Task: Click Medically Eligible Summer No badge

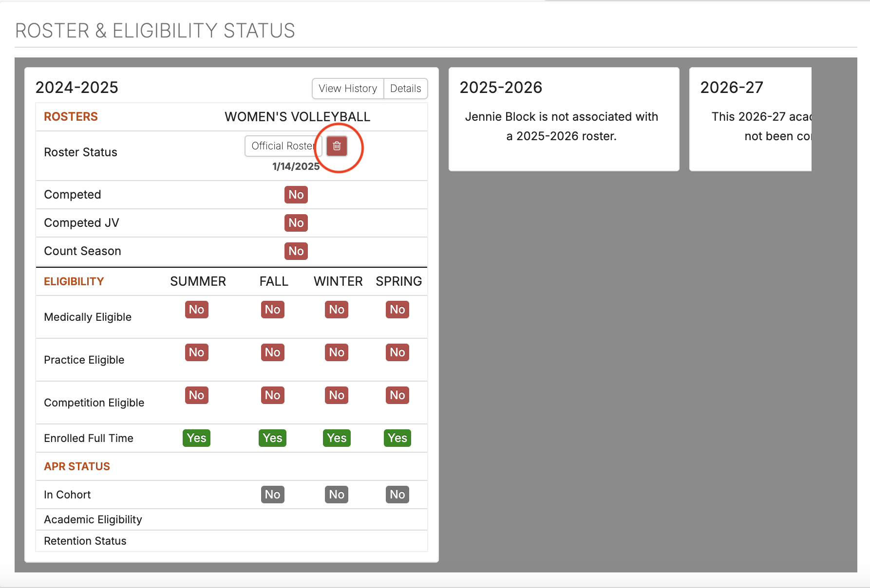Action: click(x=196, y=310)
